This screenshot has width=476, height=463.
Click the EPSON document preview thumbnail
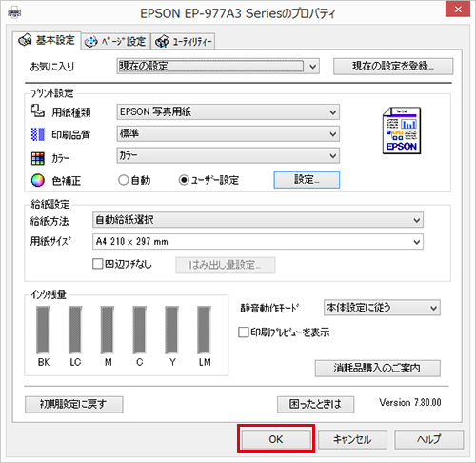[x=402, y=131]
